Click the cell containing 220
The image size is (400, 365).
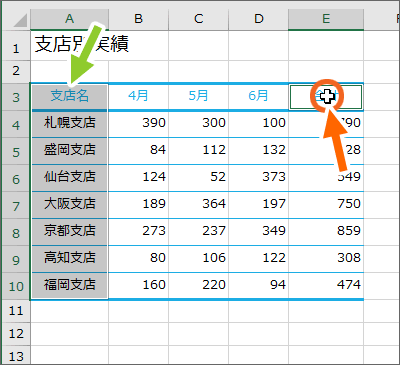pyautogui.click(x=199, y=286)
